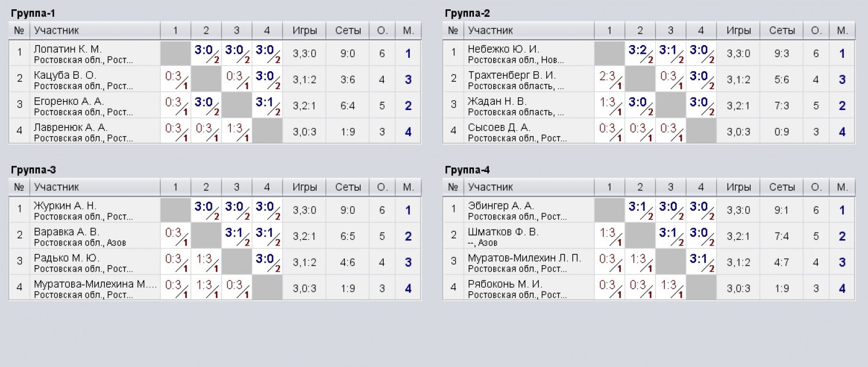Open participant Журкин А. Н.
This screenshot has width=868, height=367.
(x=65, y=206)
